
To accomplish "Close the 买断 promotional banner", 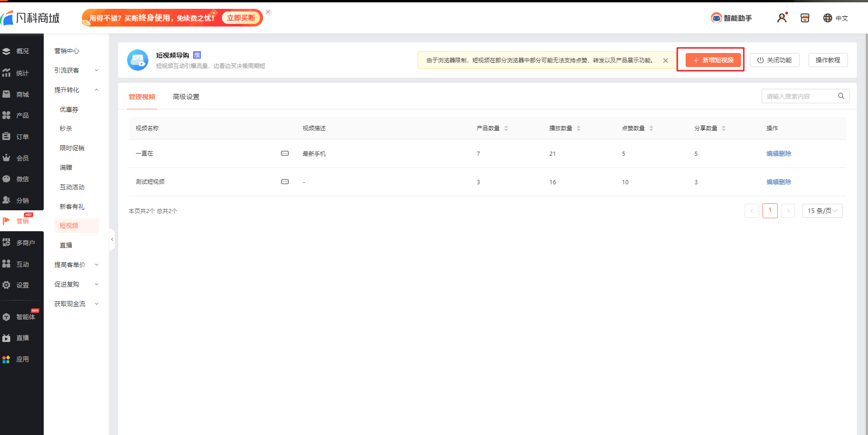I will point(268,12).
